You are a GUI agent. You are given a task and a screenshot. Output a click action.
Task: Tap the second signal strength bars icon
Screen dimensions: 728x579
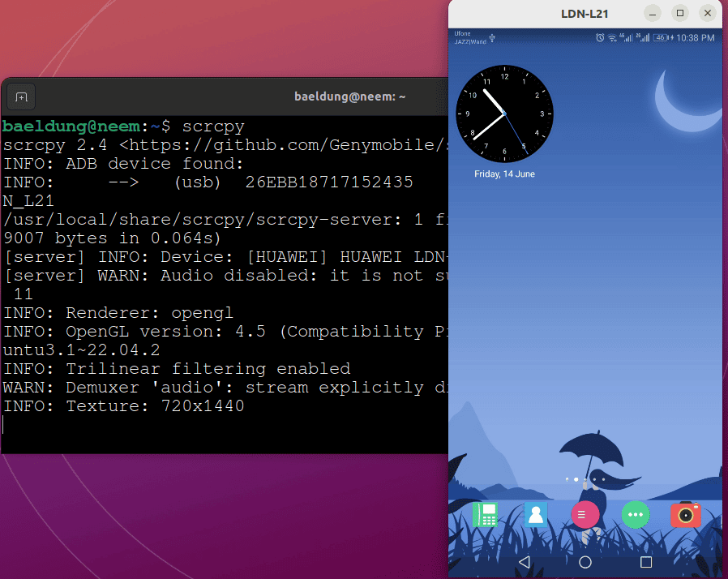click(643, 37)
